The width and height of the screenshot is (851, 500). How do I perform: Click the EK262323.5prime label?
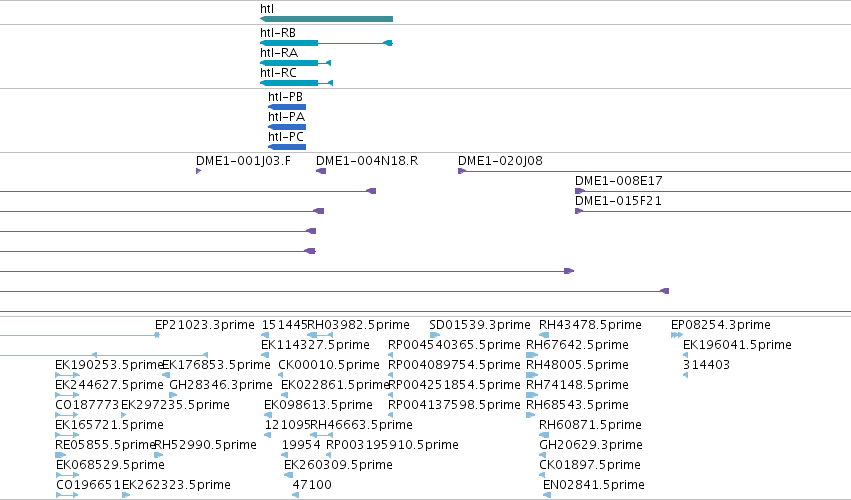(x=176, y=485)
